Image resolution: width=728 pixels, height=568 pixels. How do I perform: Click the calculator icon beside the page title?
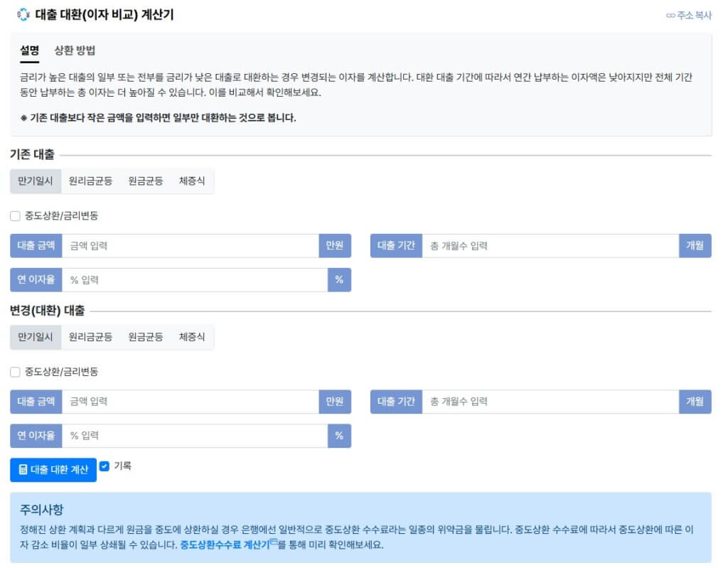pos(21,14)
